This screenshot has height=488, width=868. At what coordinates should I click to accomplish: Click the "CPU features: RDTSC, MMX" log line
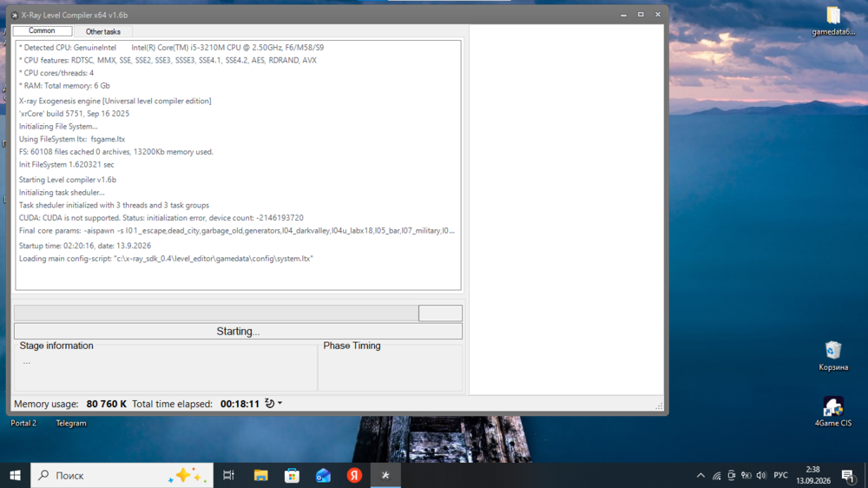tap(168, 61)
